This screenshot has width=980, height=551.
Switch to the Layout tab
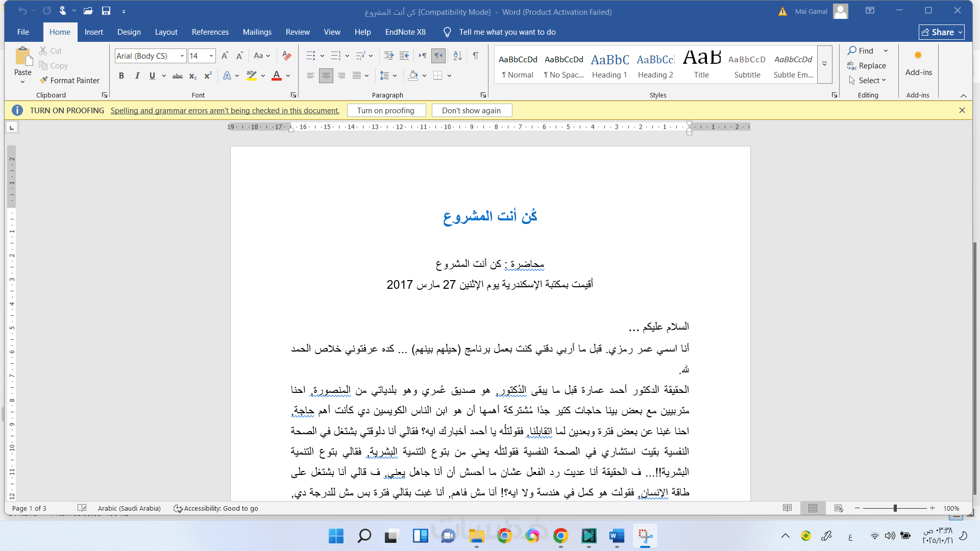166,32
